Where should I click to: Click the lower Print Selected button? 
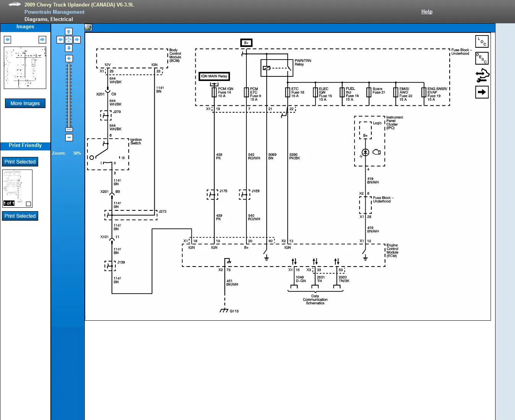pyautogui.click(x=20, y=216)
